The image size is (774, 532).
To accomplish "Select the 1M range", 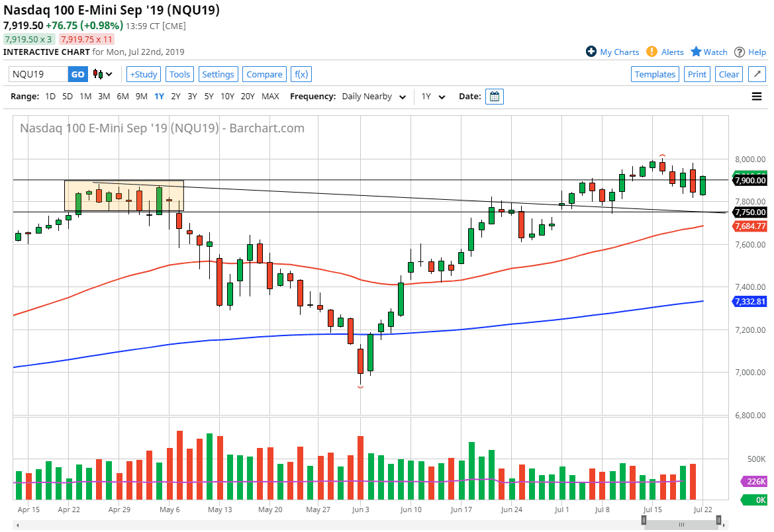I will 85,97.
